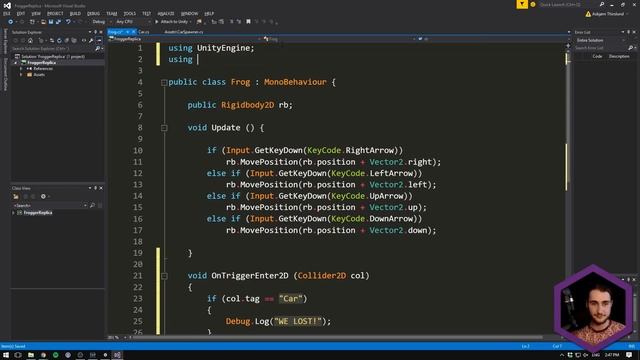640x360 pixels.
Task: Click the Visual Studio taskbar icon
Action: tap(118, 355)
